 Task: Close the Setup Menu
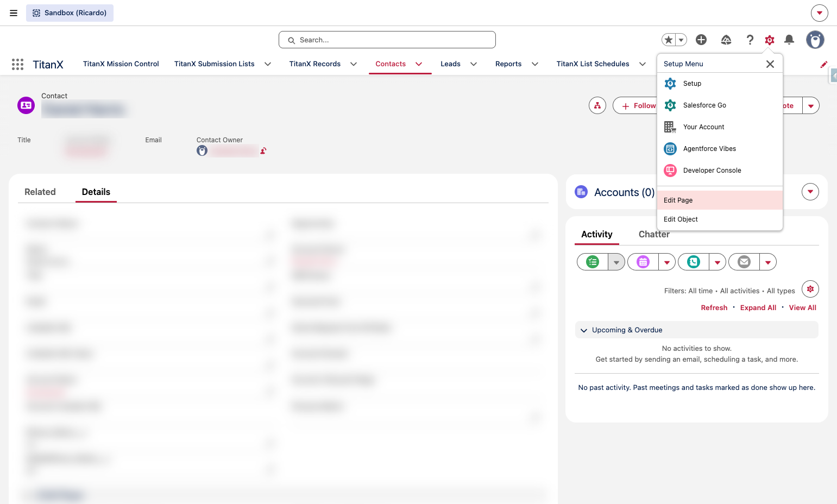point(770,64)
